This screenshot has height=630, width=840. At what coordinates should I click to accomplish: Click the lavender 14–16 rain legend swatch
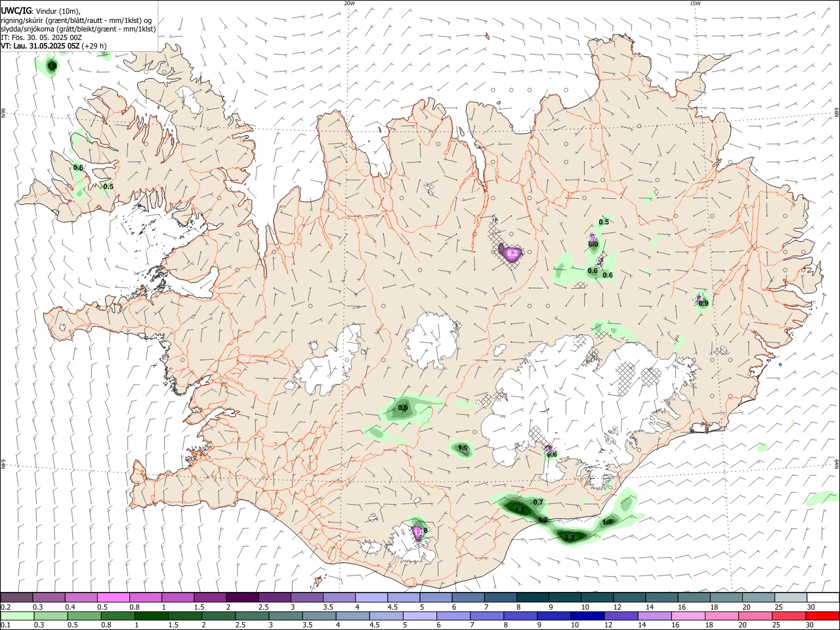pos(654,616)
